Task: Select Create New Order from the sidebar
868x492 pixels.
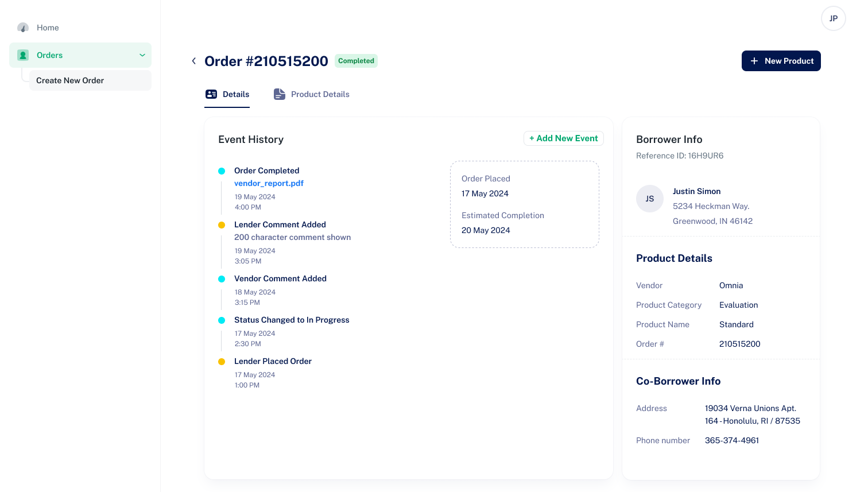Action: [69, 80]
